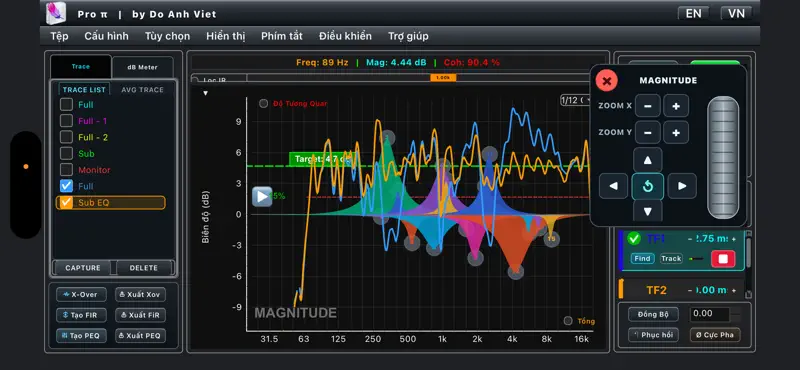Decrease TF1 delay with its minus sign
The image size is (800, 370).
[690, 239]
